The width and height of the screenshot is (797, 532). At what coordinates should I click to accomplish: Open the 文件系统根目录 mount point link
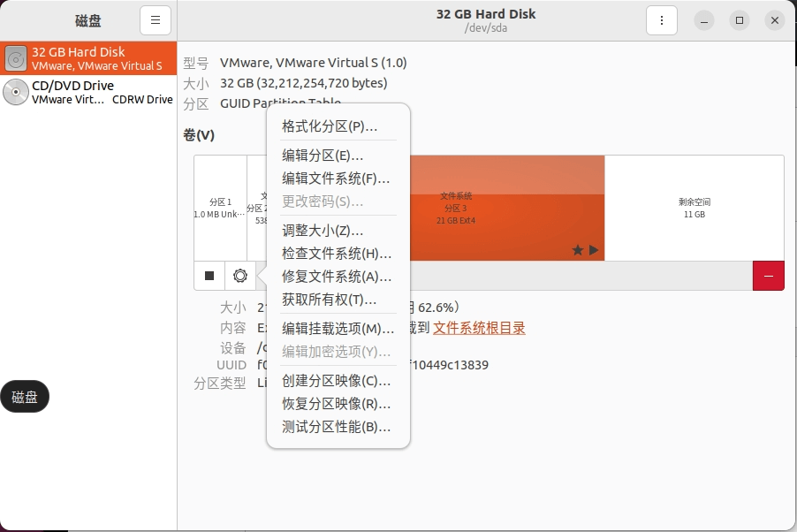(x=479, y=328)
